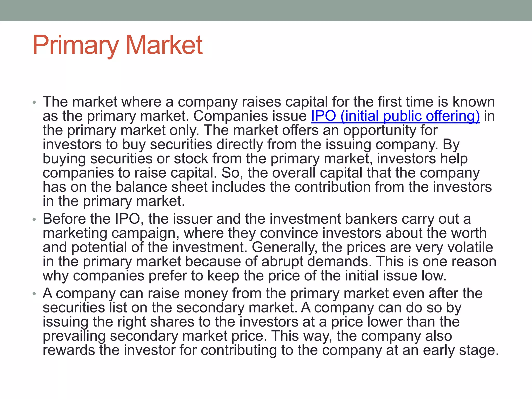Click the second bullet point marker

click(x=34, y=220)
